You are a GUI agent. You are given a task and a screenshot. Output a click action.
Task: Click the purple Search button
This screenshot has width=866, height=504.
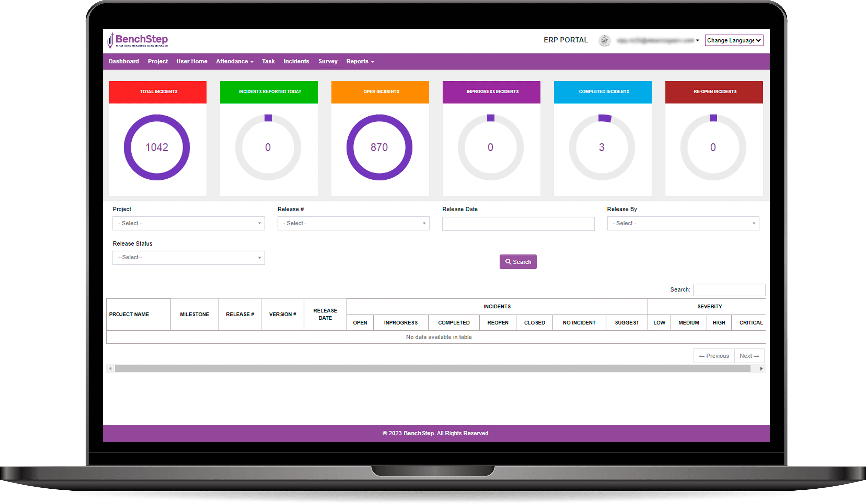518,262
